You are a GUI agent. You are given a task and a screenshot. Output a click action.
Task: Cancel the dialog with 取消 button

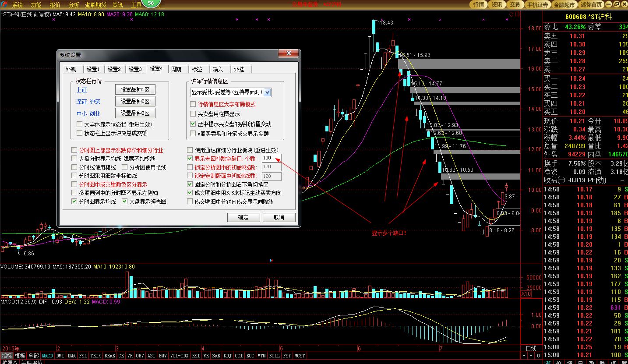(279, 217)
